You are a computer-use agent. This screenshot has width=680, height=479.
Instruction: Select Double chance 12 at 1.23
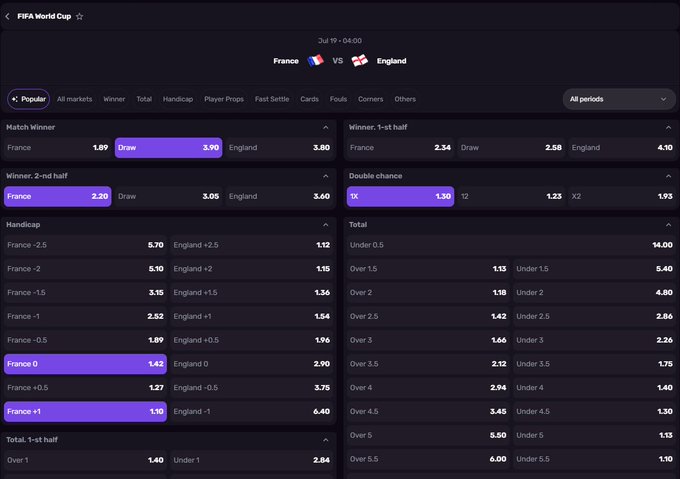pos(511,196)
